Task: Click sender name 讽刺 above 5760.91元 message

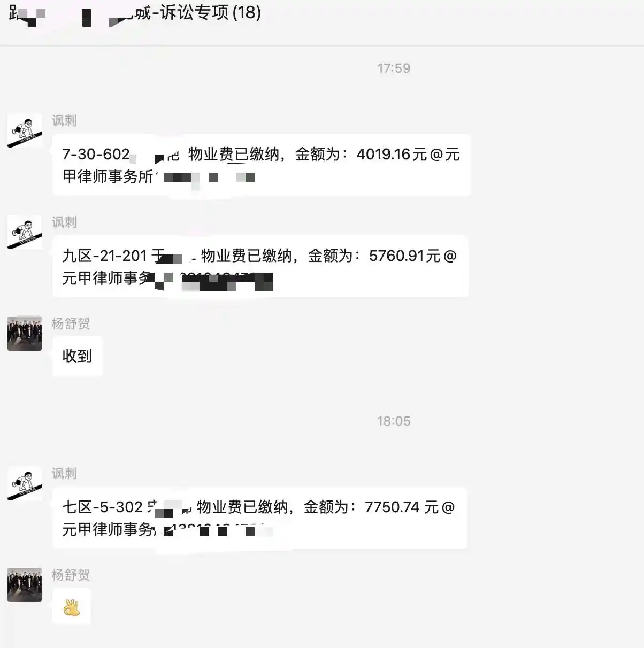Action: click(64, 222)
